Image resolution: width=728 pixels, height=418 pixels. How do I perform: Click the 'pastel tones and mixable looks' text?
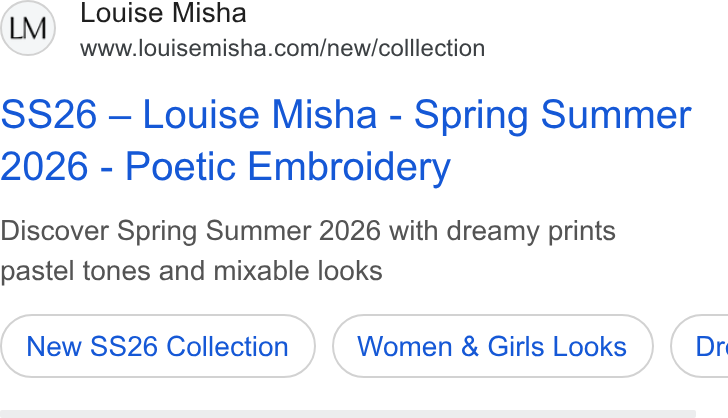(191, 271)
